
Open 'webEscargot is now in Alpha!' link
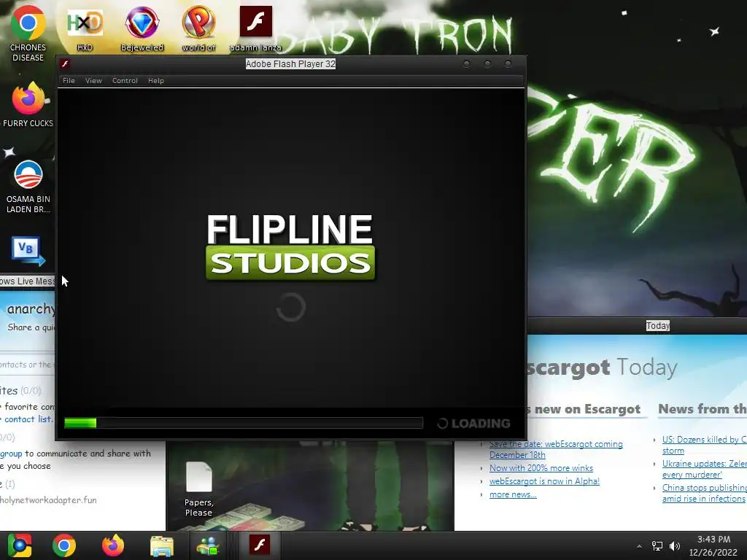click(544, 481)
